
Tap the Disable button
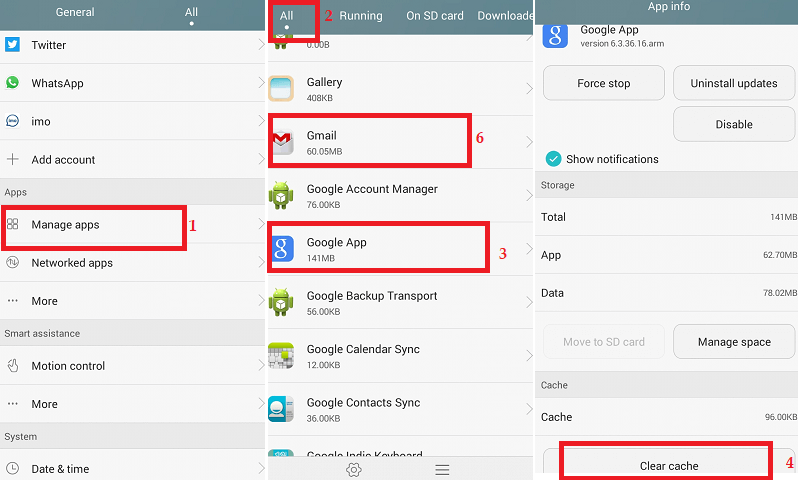point(734,124)
